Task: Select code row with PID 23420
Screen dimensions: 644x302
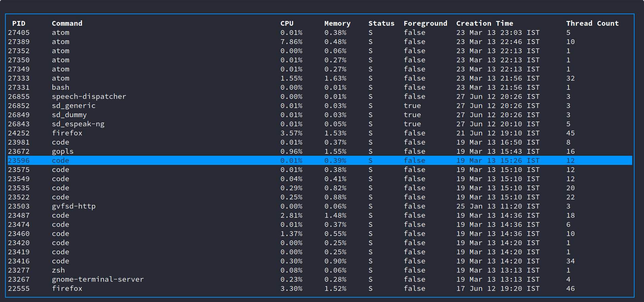Action: [x=320, y=243]
